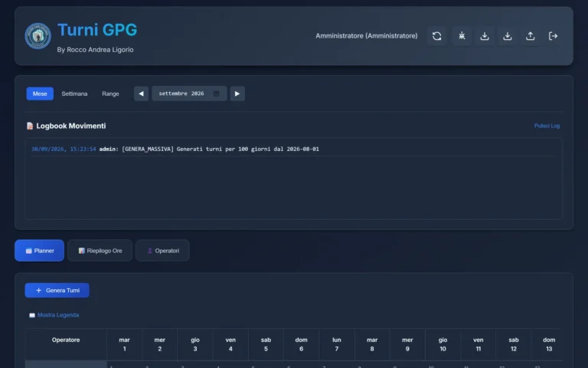Click the settembre 2026 month input
The width and height of the screenshot is (588, 368).
[189, 94]
